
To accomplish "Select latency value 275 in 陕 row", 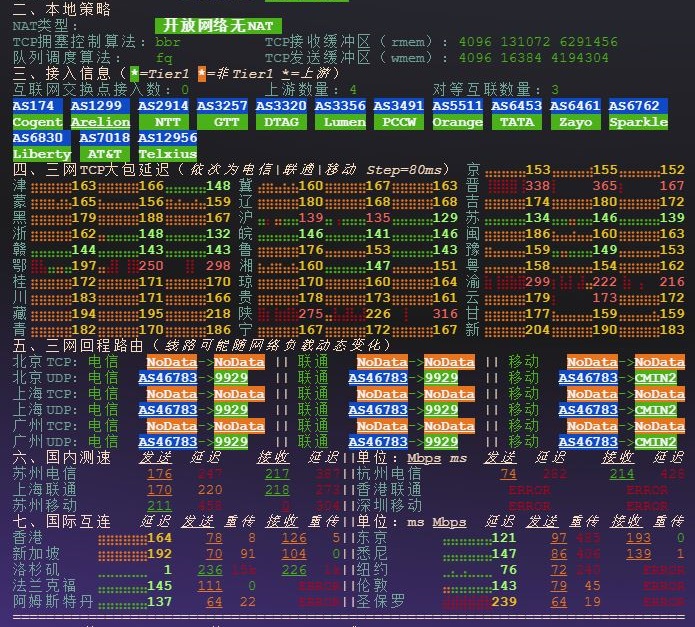I will [x=311, y=314].
